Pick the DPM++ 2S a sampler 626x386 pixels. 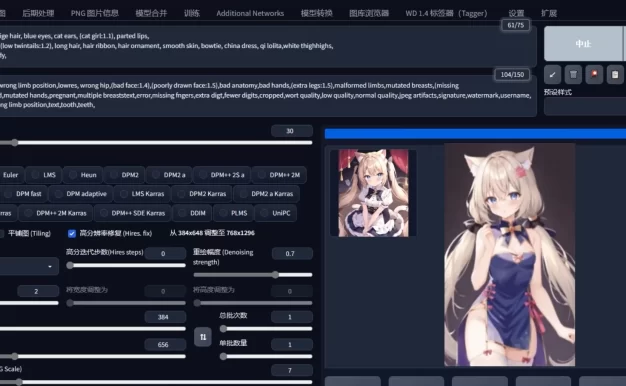(222, 175)
